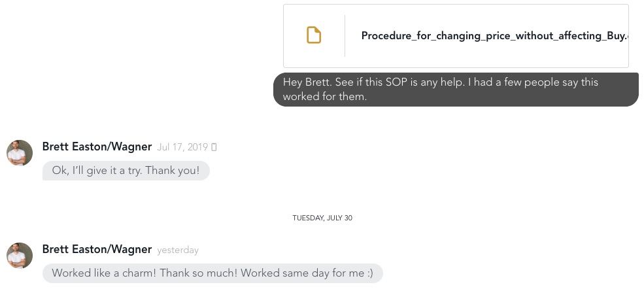Click the Jul 17, 2019 timestamp
Screen dimensions: 644x289
pyautogui.click(x=182, y=147)
